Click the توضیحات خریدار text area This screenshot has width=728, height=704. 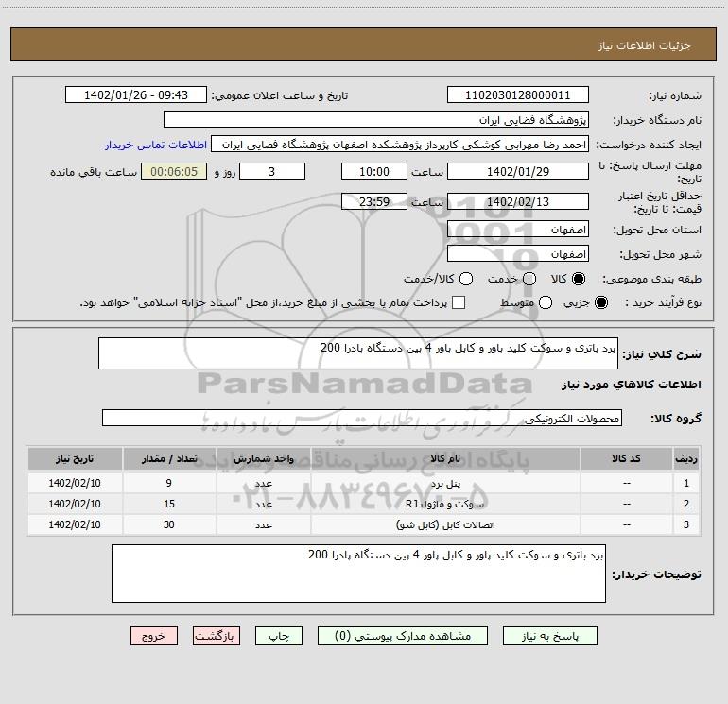[358, 574]
